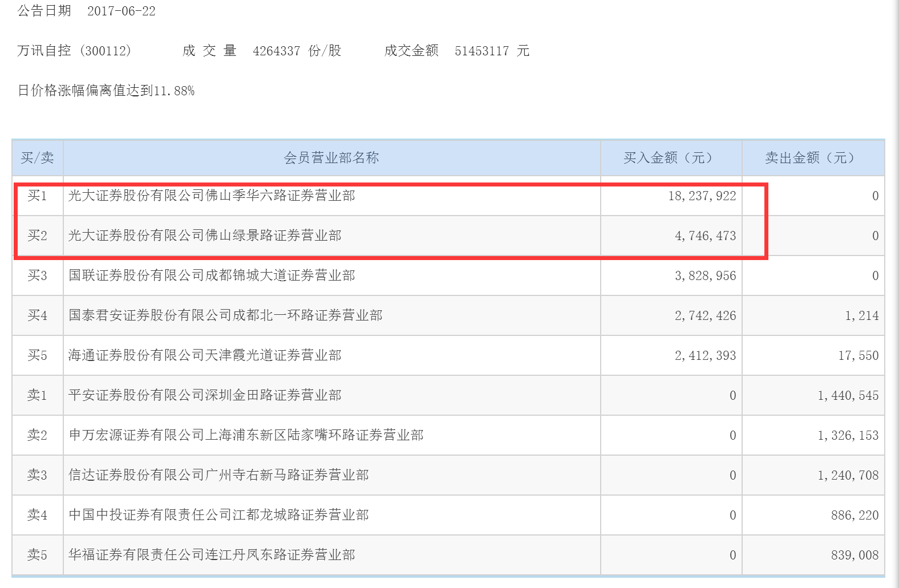
Task: Select the 买2 row label
Action: 38,236
